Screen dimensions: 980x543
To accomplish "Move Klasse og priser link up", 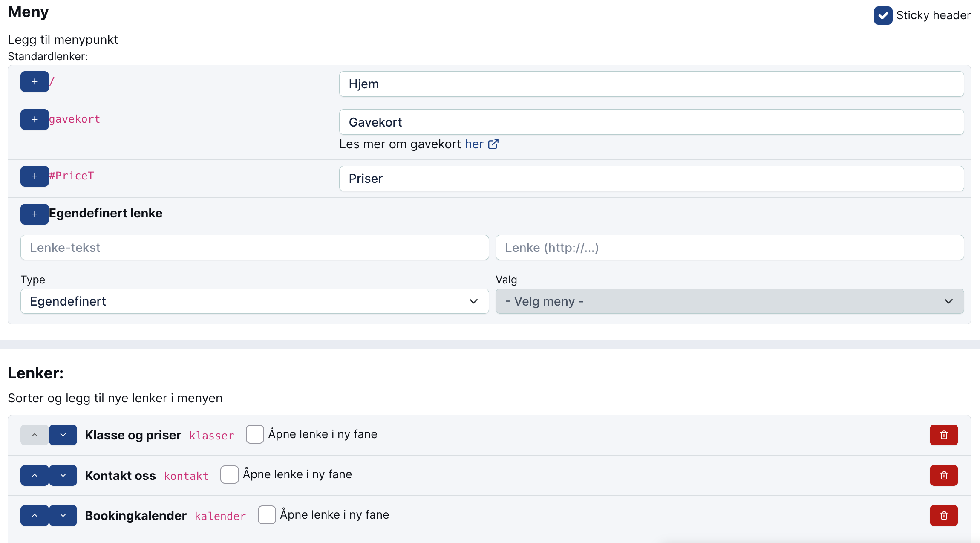I will pyautogui.click(x=35, y=435).
